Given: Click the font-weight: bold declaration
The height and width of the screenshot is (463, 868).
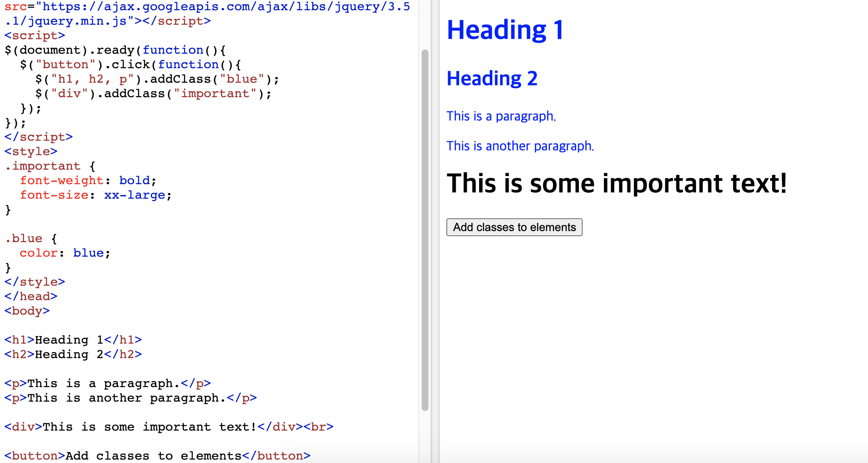Looking at the screenshot, I should [88, 181].
